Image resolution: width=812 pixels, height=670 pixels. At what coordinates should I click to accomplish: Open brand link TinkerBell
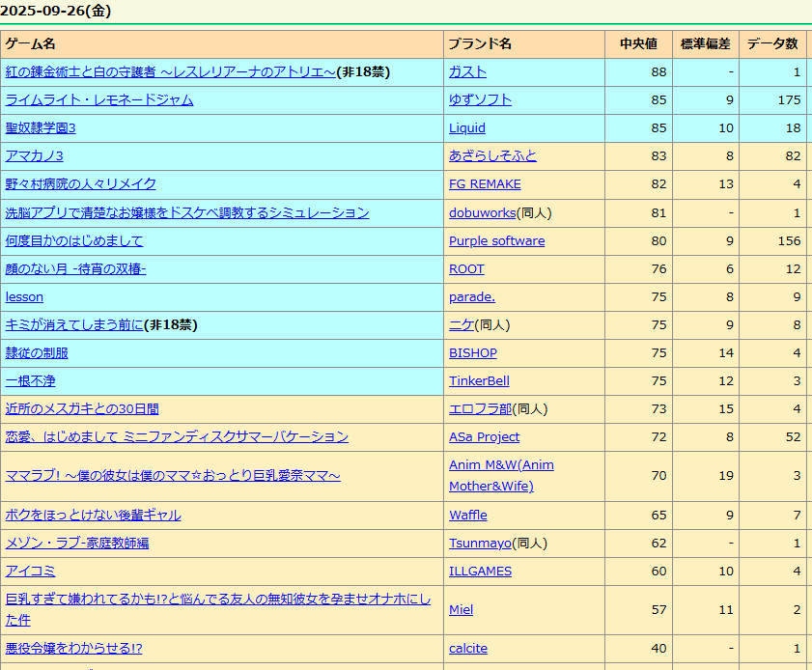[479, 380]
